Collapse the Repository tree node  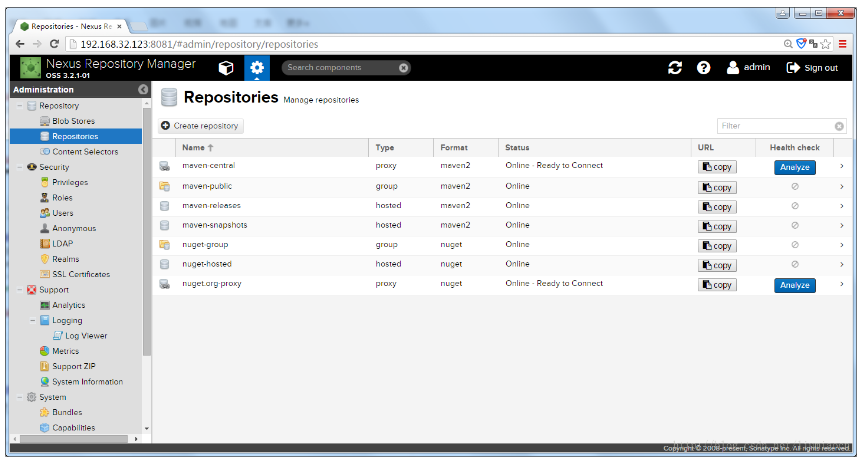tap(20, 106)
